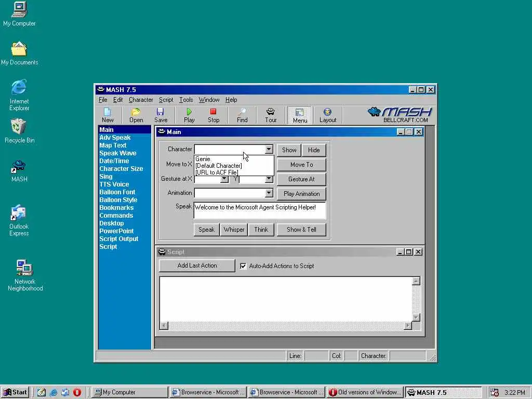Open the File menu
The image size is (532, 399).
103,100
